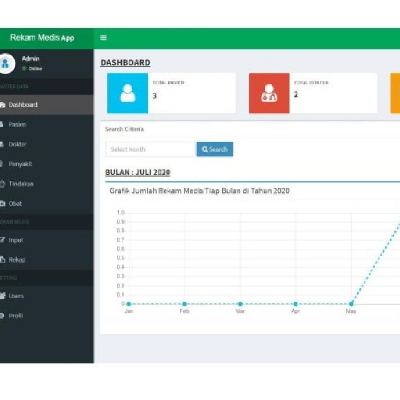Click the May data point on chart
Viewport: 400px width, 400px height.
[x=351, y=304]
